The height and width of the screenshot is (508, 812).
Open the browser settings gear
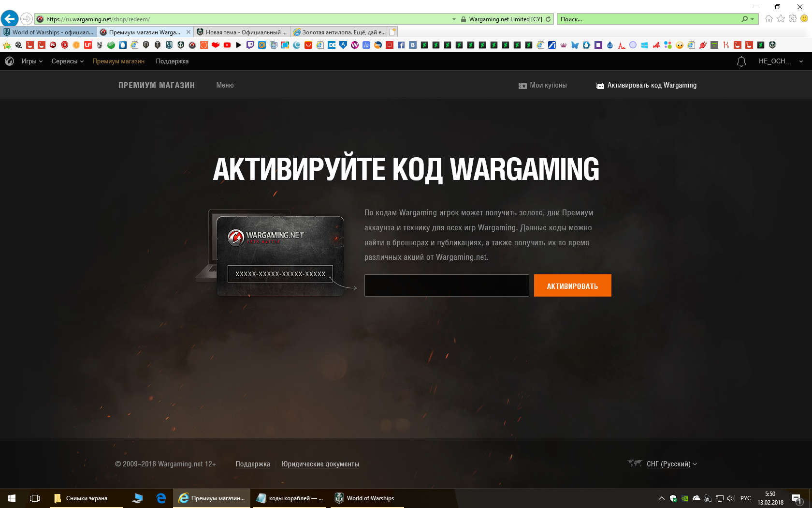(793, 19)
